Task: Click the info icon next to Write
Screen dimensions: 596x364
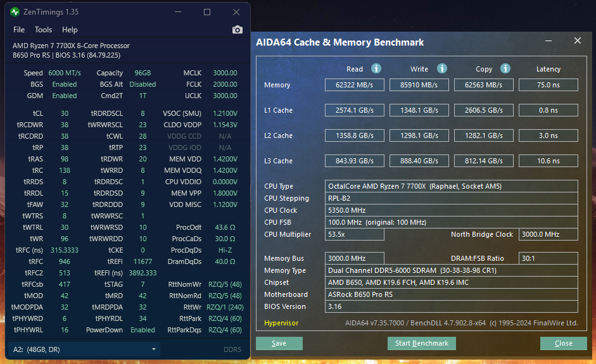Action: pos(441,68)
